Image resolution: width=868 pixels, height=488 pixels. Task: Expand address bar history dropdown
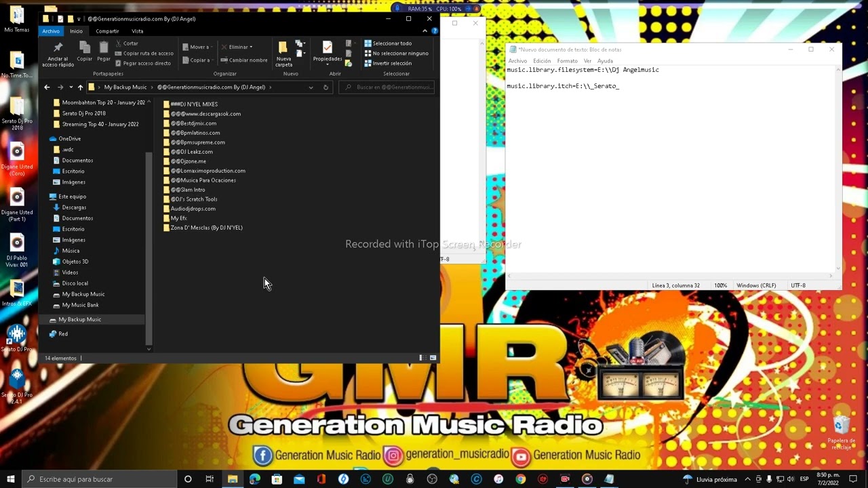(x=311, y=87)
